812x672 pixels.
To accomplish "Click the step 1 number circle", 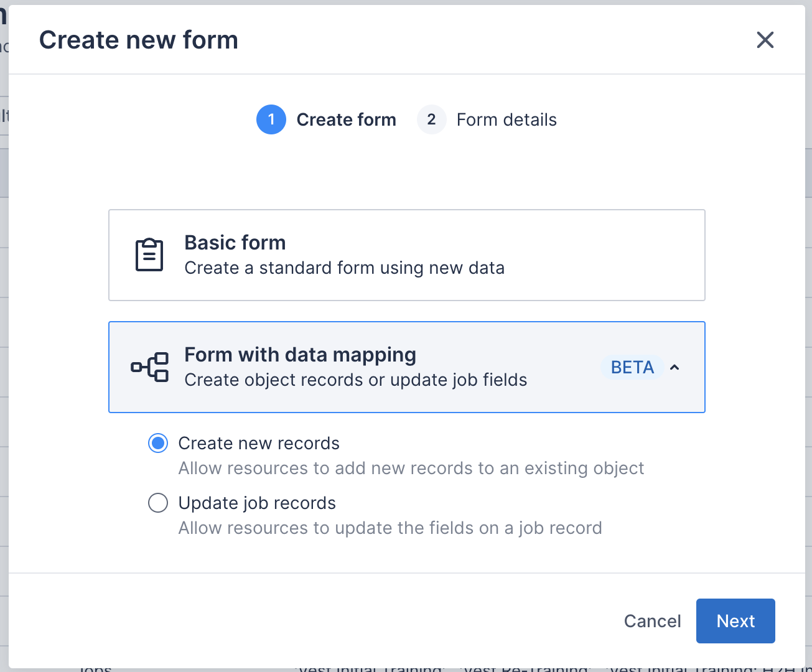I will point(271,119).
